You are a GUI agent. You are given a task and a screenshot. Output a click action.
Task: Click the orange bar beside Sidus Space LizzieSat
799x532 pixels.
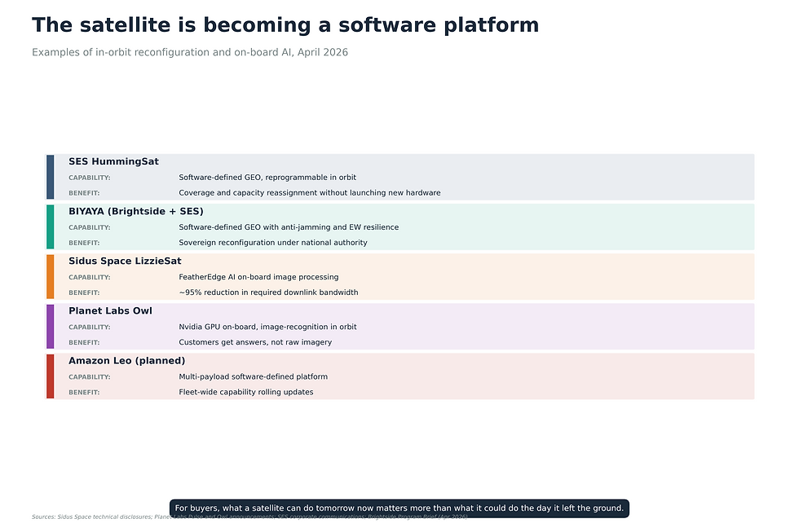50,277
